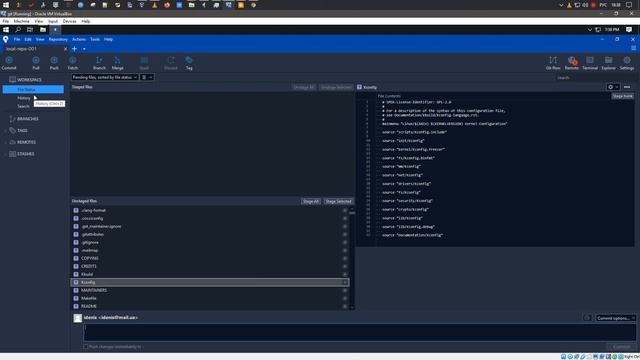Viewport: 640px width, 360px height.
Task: Select Search in the sidebar
Action: [23, 106]
